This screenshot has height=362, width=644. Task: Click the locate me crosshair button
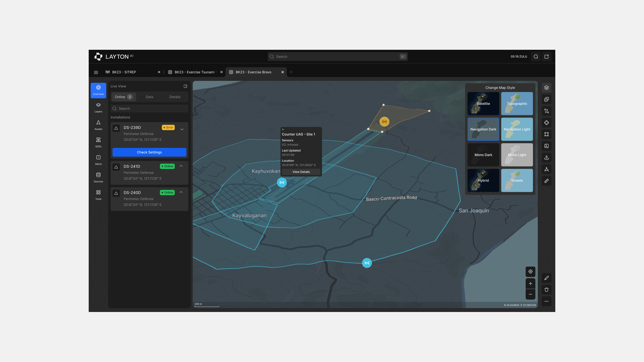[530, 272]
